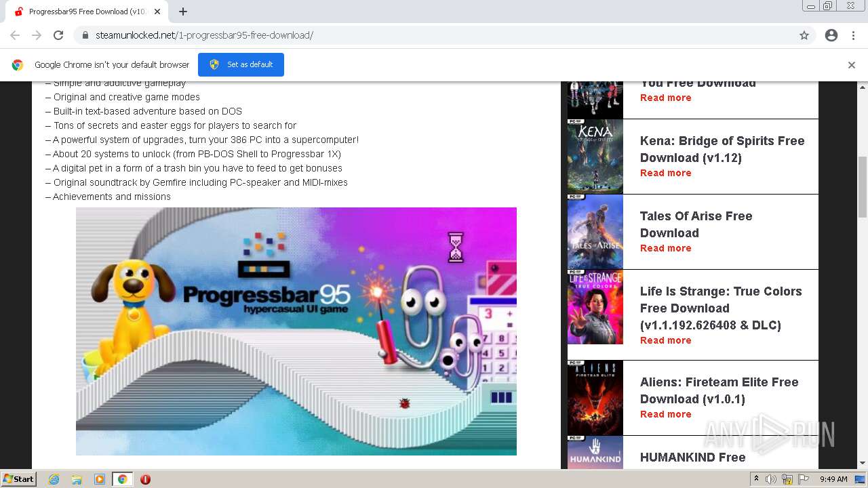Switch to Chrome taskbar button

coord(123,479)
